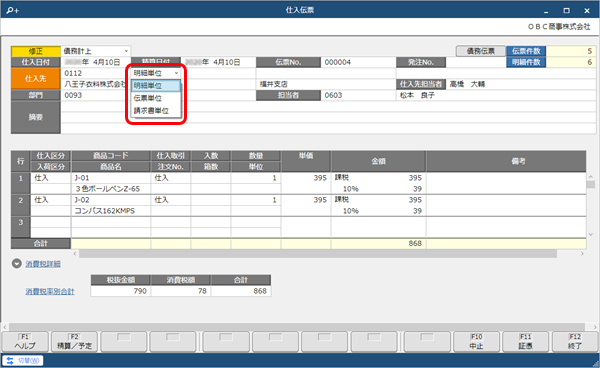Click the table vertical scrollbar down arrow

[x=591, y=234]
